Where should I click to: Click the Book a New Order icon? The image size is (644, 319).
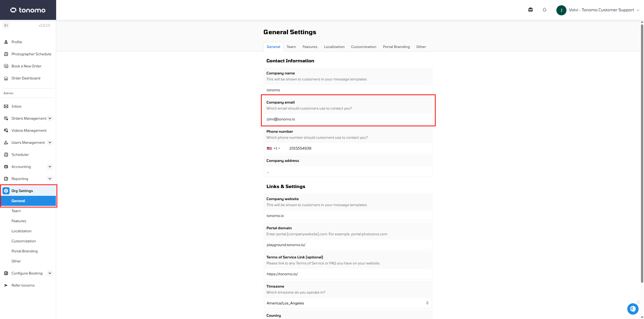pos(6,66)
